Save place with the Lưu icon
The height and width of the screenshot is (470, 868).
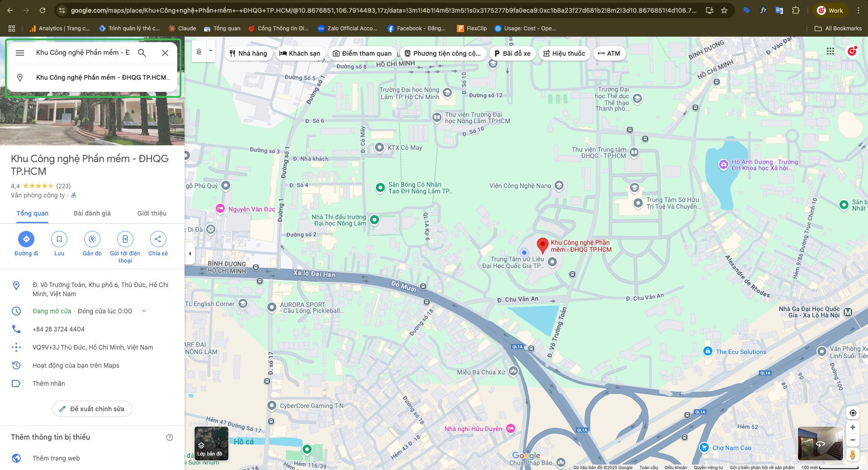[59, 239]
